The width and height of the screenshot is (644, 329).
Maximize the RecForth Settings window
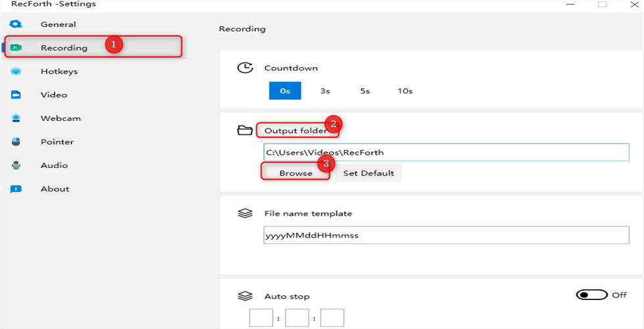[x=602, y=4]
